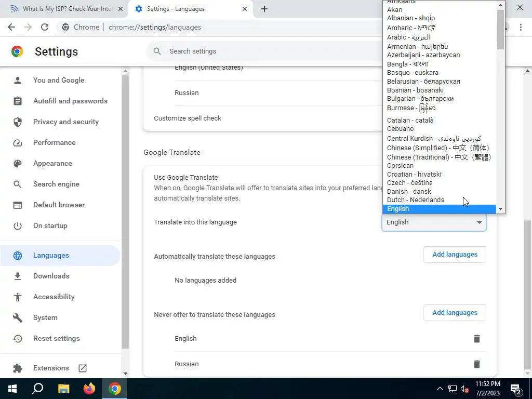Open On startup settings
Viewport: 532px width, 399px height.
[50, 225]
